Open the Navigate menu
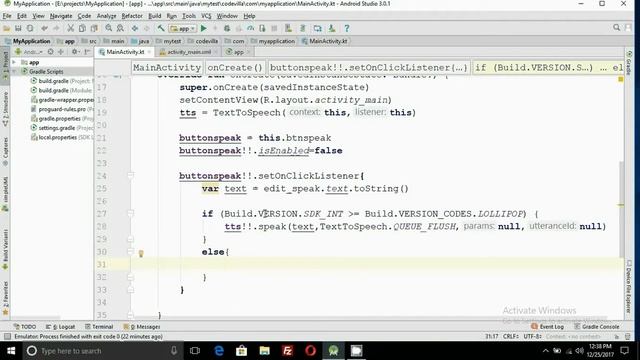Image resolution: width=640 pixels, height=360 pixels. point(61,16)
